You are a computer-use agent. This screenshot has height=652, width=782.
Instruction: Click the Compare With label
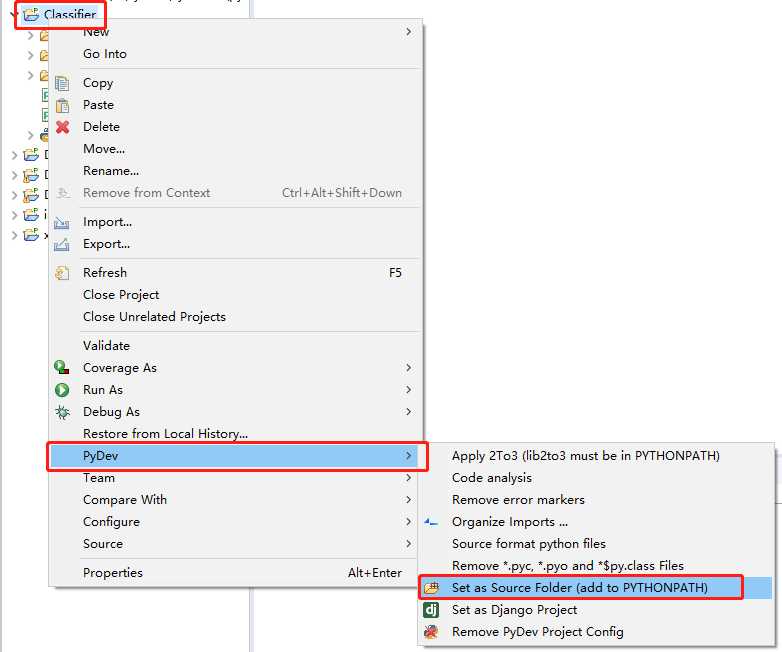[x=125, y=500]
